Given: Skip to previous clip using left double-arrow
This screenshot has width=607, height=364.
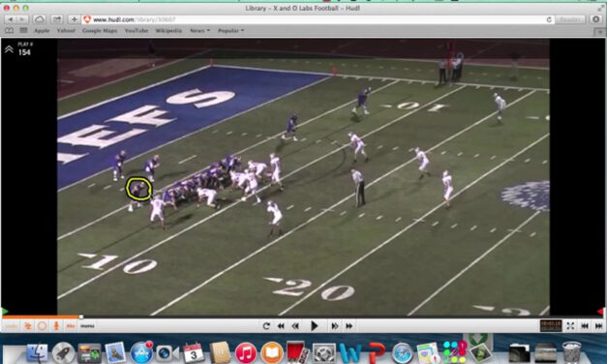Looking at the screenshot, I should [281, 326].
